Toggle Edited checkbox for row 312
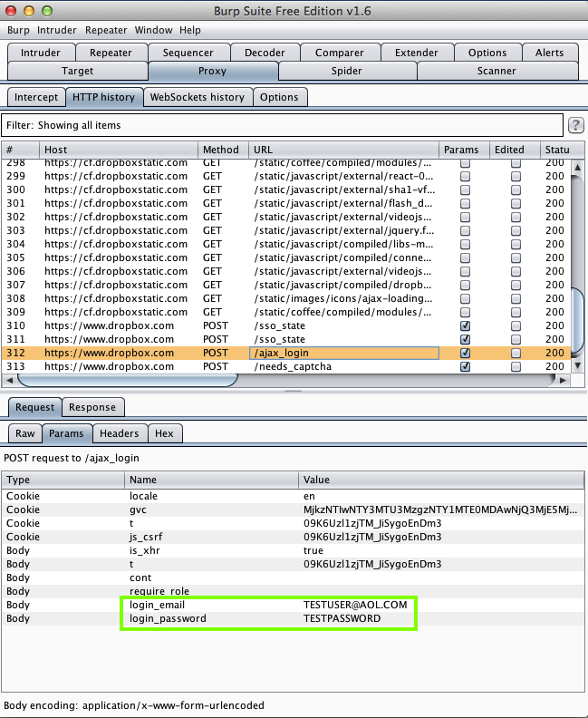 (516, 353)
